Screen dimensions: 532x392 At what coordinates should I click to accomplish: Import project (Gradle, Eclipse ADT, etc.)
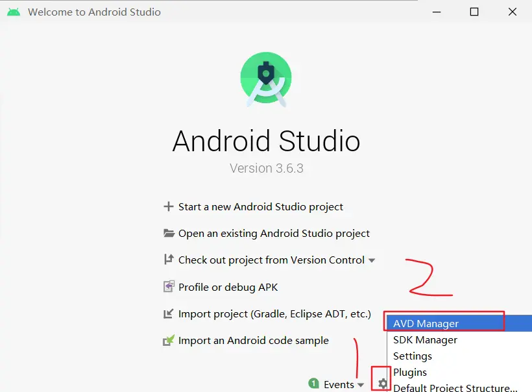coord(274,314)
